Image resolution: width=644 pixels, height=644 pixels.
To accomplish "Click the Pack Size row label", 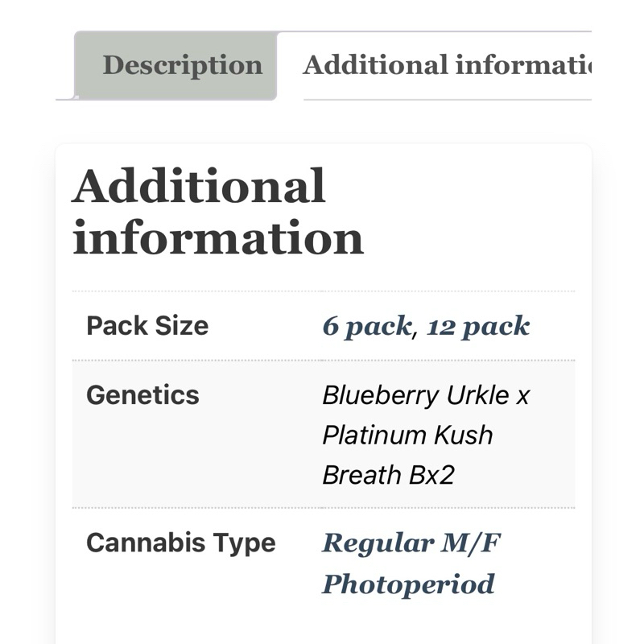I will pos(147,326).
